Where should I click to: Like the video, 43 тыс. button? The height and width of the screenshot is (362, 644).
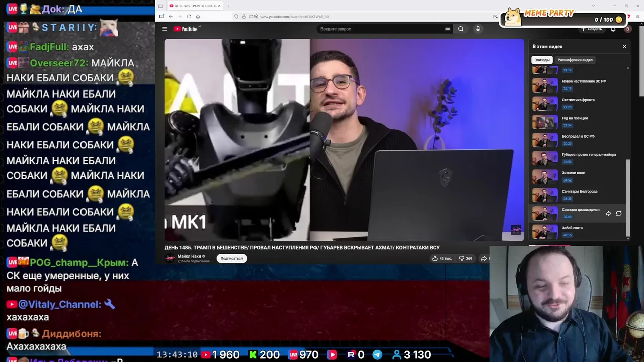pyautogui.click(x=442, y=258)
